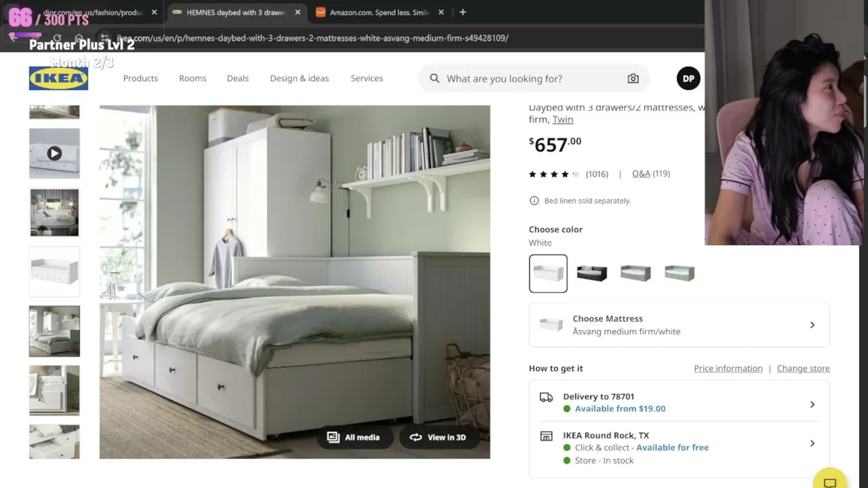Select the green-gray daybed color

click(679, 273)
